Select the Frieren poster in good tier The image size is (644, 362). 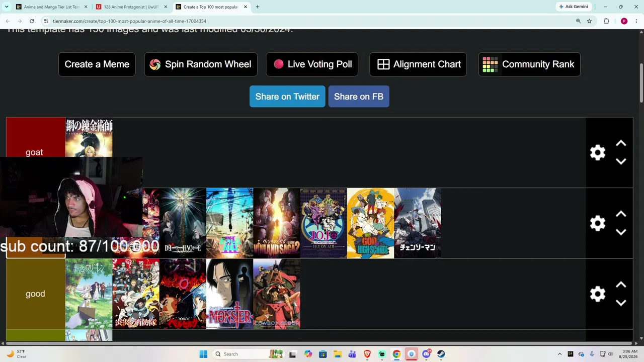[89, 294]
